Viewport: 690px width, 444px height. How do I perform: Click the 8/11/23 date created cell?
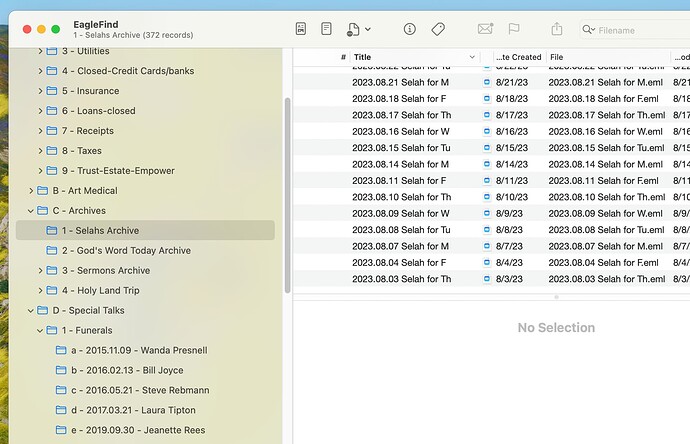[x=512, y=181]
